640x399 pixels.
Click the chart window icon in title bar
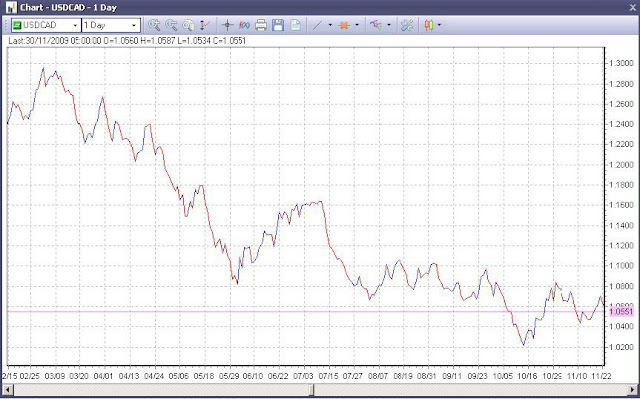tap(11, 7)
